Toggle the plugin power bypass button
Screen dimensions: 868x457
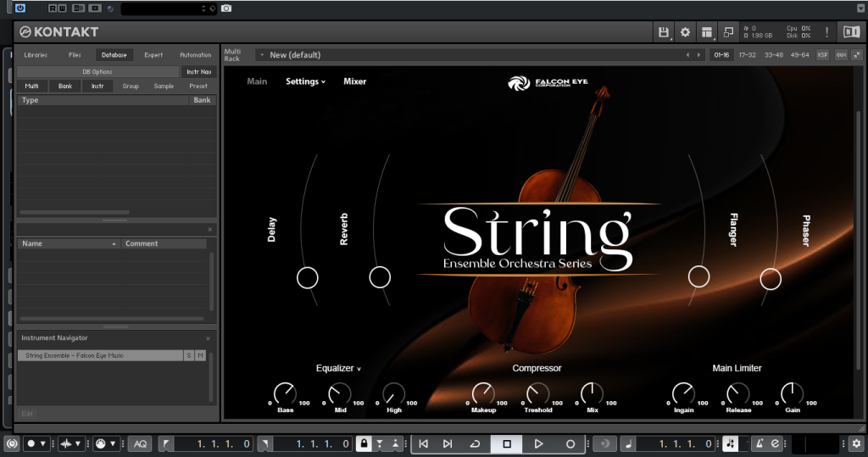(20, 8)
